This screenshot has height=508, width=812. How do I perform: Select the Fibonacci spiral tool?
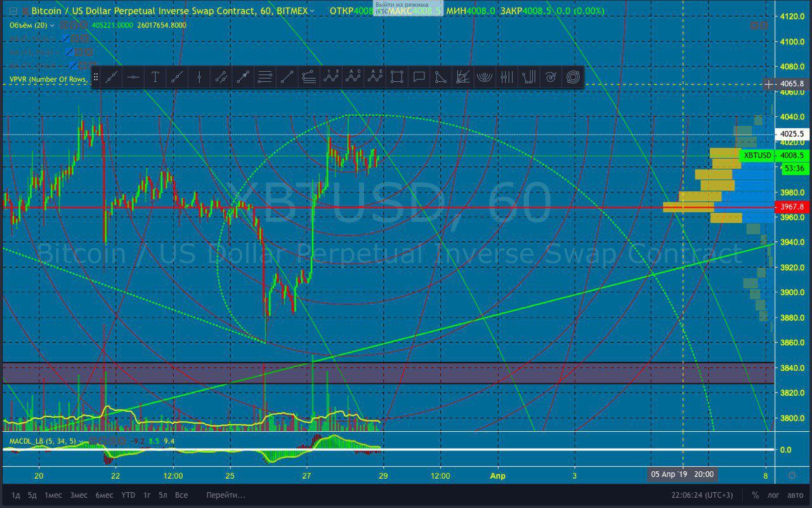tap(551, 77)
